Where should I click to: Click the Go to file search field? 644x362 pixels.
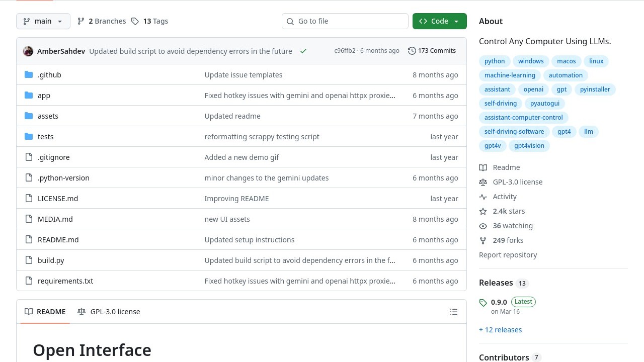click(345, 21)
